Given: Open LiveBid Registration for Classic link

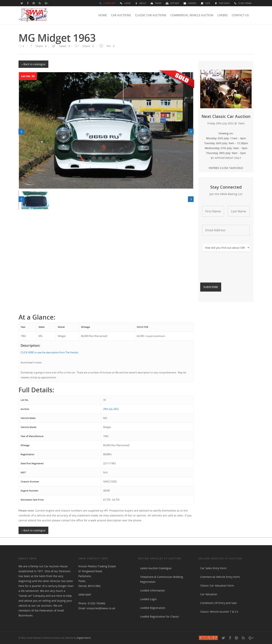Looking at the screenshot, I should point(159,616).
